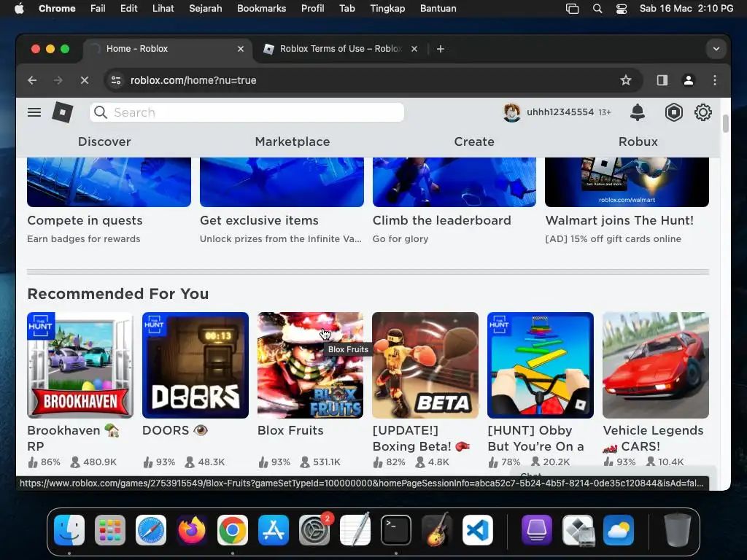This screenshot has width=747, height=560.
Task: Click the uhhh12345554 avatar picture
Action: point(511,112)
